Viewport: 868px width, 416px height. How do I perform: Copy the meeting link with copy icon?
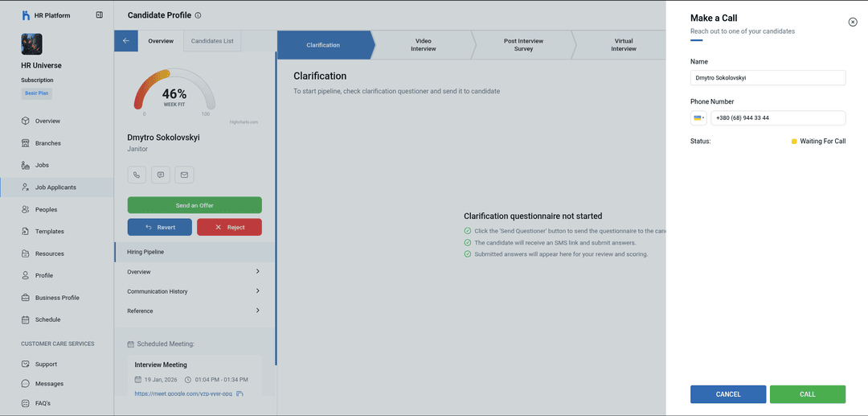click(240, 393)
